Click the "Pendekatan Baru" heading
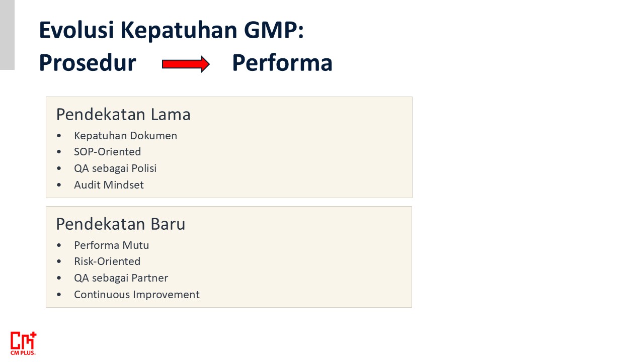This screenshot has width=644, height=362. point(121,224)
